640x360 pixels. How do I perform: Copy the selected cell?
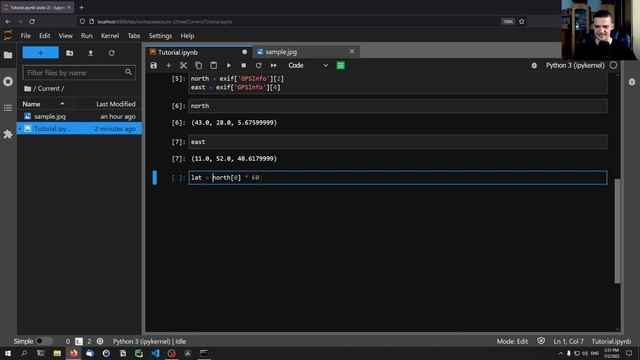pos(198,65)
